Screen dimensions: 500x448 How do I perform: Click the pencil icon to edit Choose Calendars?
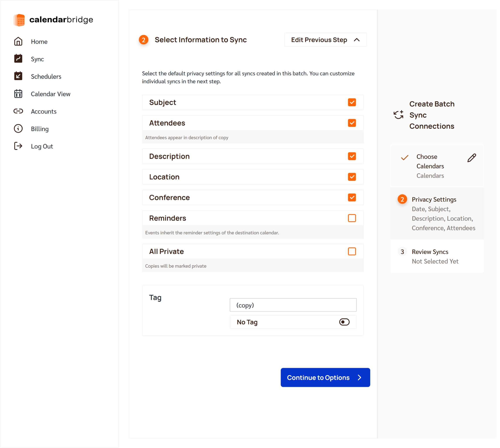[472, 158]
